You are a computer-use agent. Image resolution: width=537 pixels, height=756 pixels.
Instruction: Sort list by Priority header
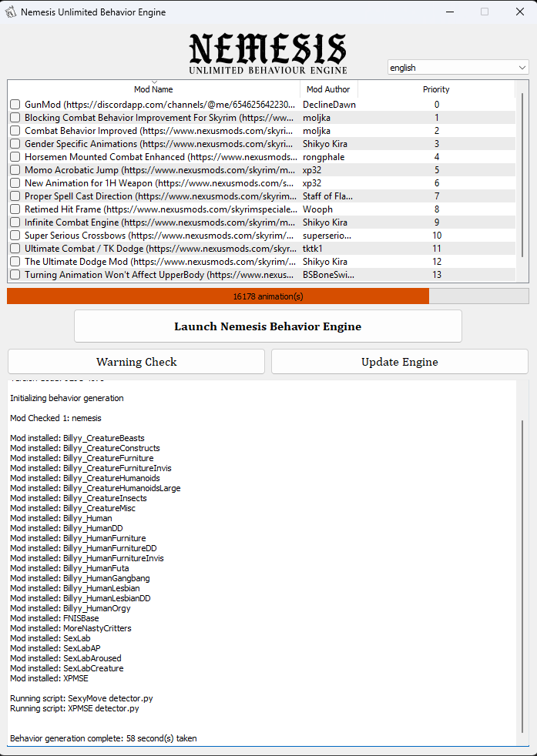pyautogui.click(x=436, y=89)
